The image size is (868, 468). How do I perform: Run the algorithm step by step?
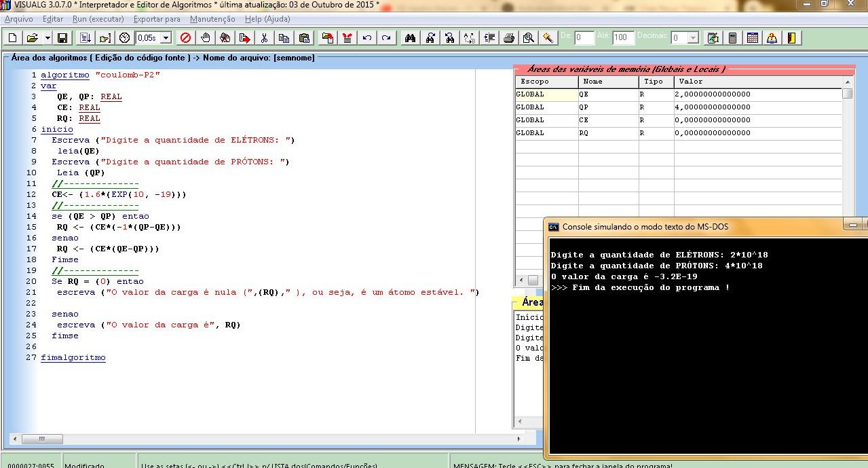point(105,38)
